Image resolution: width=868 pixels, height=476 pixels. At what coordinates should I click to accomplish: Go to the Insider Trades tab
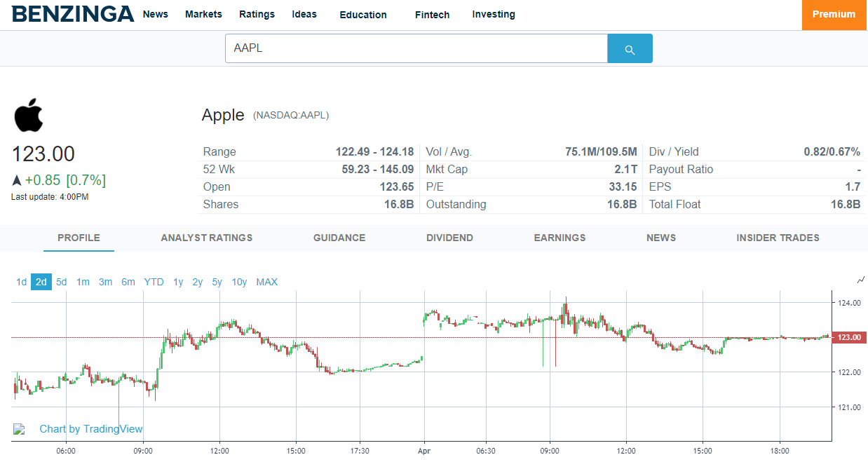point(778,238)
